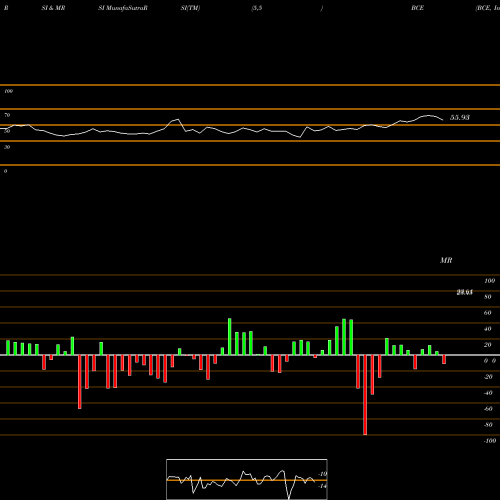Click the -100 label on MR histogram axis

click(490, 441)
